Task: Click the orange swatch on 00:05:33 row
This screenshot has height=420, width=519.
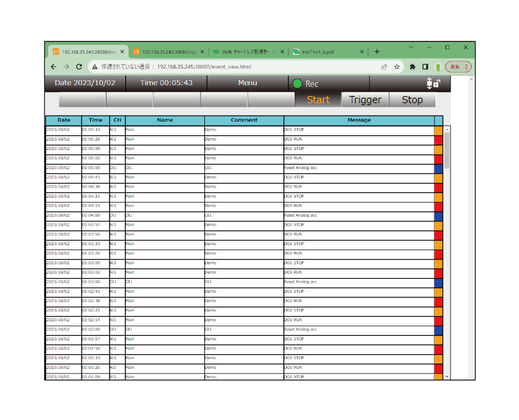Action: (438, 130)
